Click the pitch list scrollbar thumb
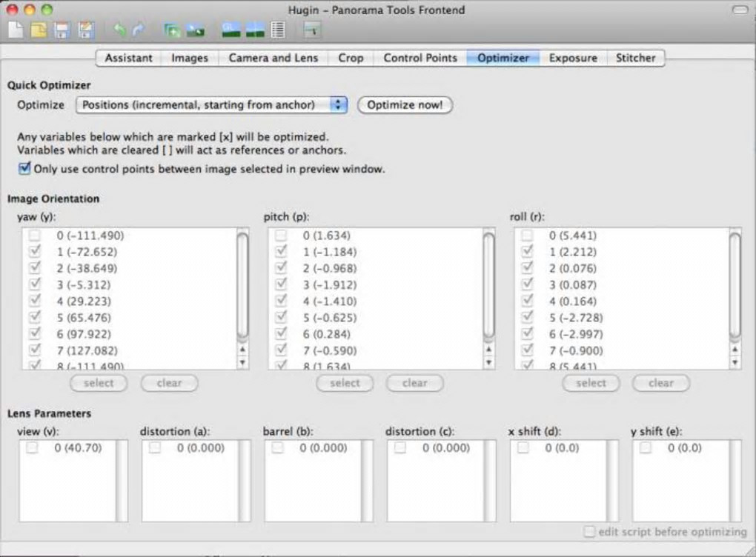This screenshot has height=557, width=756. [489, 285]
